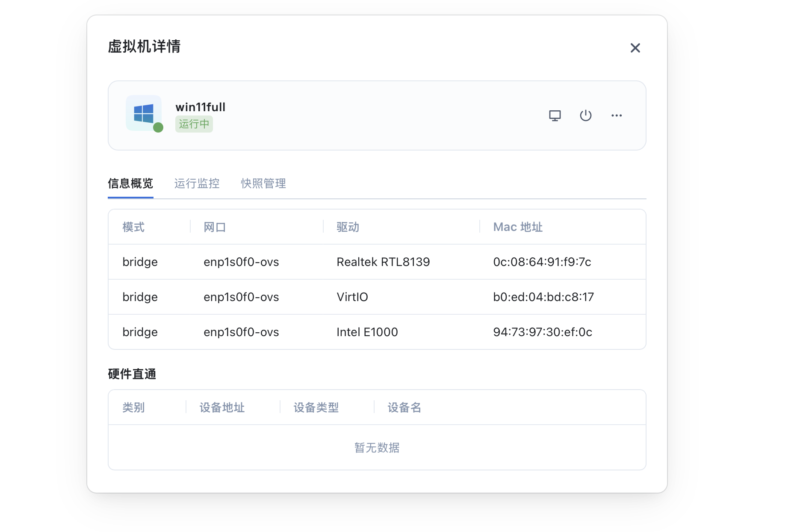Click the win11full VM name
The height and width of the screenshot is (532, 803).
coord(200,107)
